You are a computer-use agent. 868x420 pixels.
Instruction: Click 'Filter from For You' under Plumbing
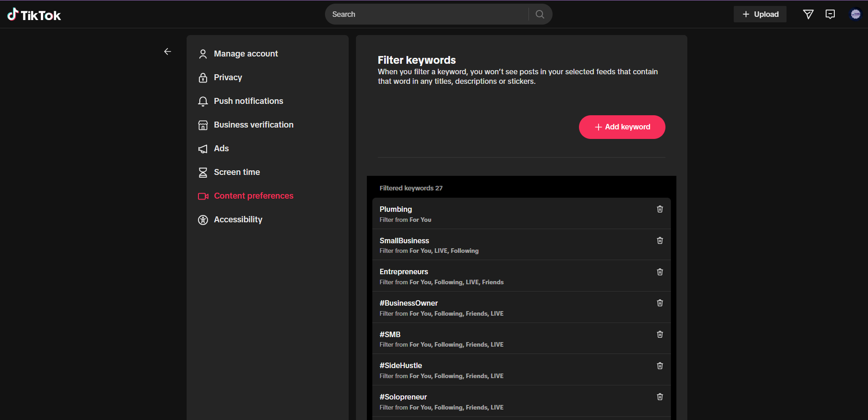coord(406,220)
